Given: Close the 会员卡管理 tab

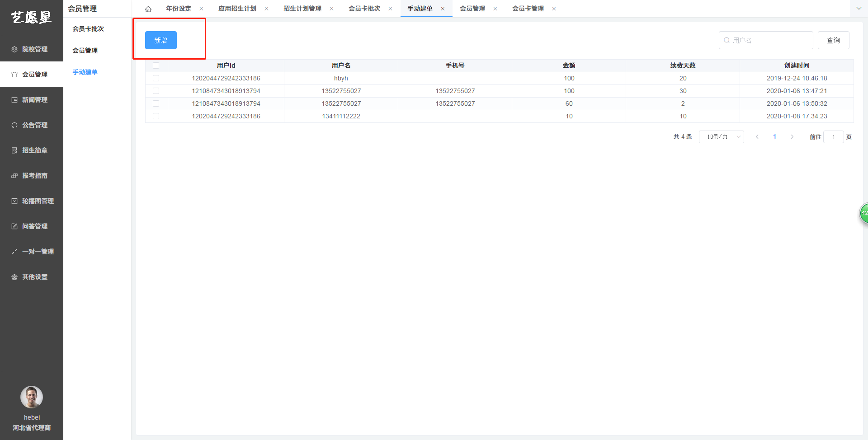Looking at the screenshot, I should pos(554,9).
